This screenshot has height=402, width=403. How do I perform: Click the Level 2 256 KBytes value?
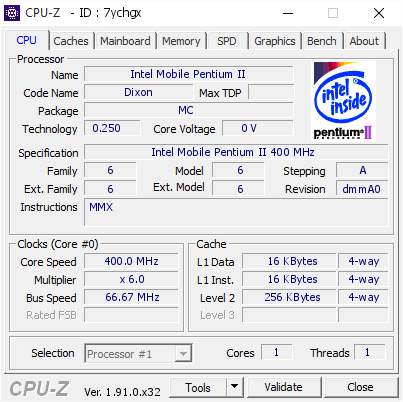tap(289, 297)
